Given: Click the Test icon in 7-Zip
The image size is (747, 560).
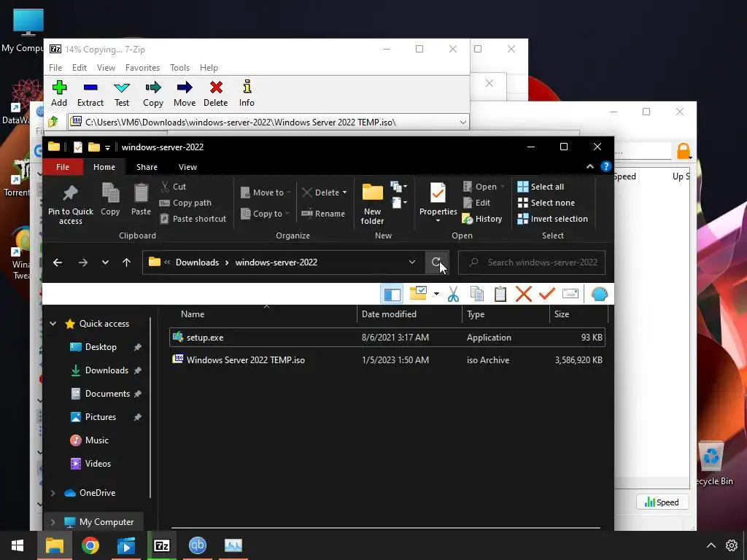Looking at the screenshot, I should point(122,87).
